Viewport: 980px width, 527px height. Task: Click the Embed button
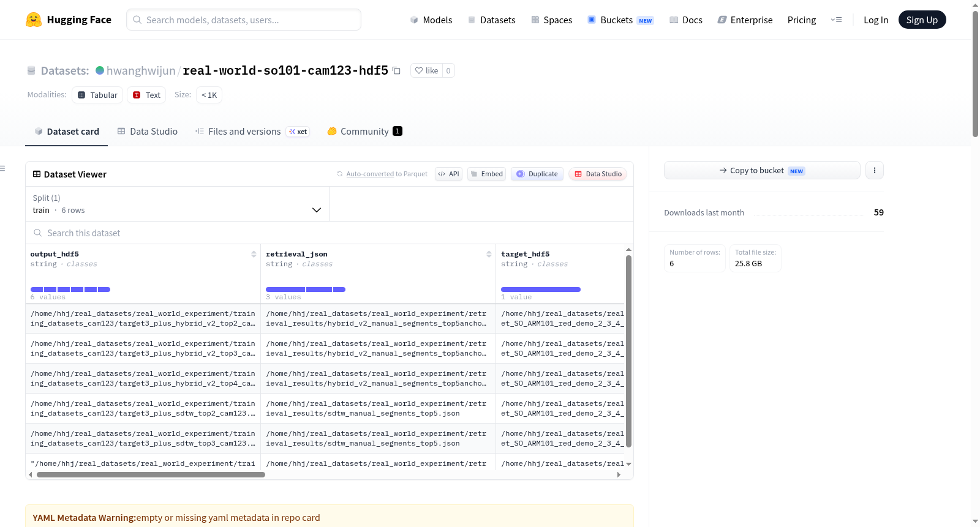point(486,174)
